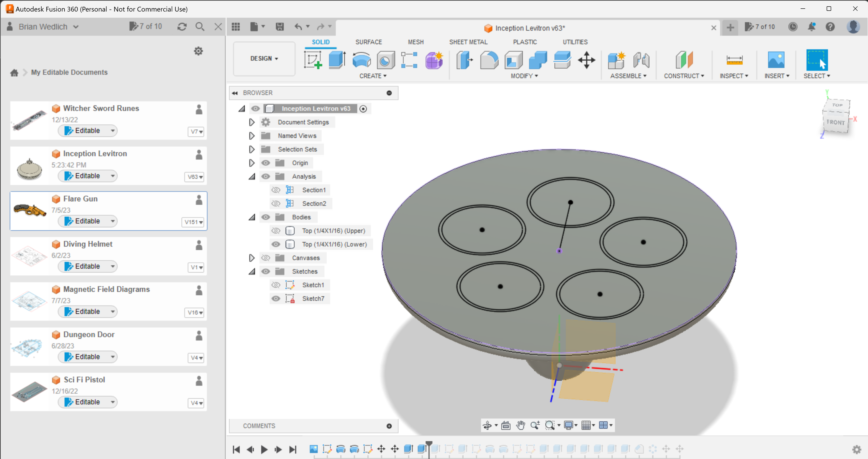Show the Section1 analysis
Image resolution: width=868 pixels, height=459 pixels.
point(276,190)
